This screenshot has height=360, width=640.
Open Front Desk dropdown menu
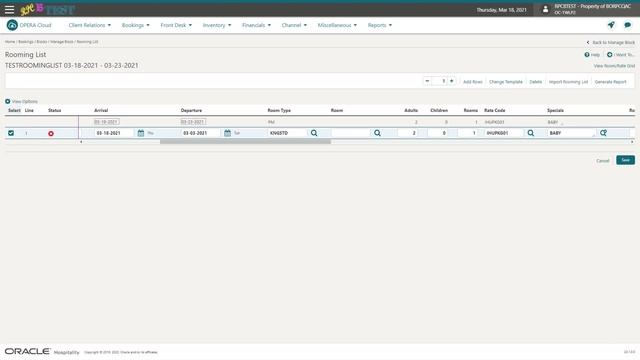[x=176, y=25]
